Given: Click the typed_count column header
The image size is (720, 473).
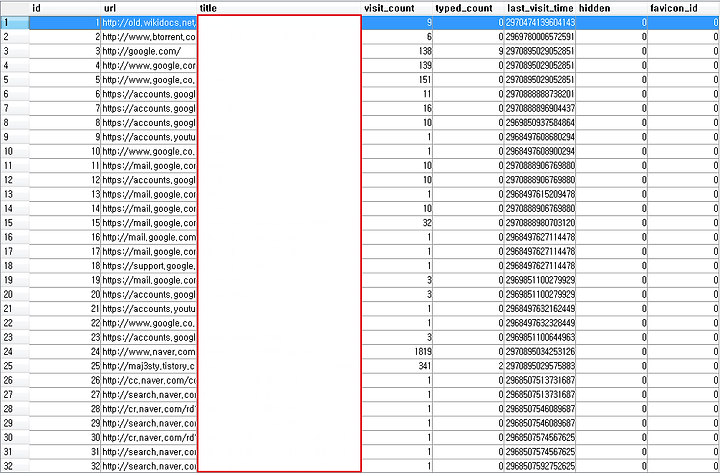Looking at the screenshot, I should click(x=468, y=8).
